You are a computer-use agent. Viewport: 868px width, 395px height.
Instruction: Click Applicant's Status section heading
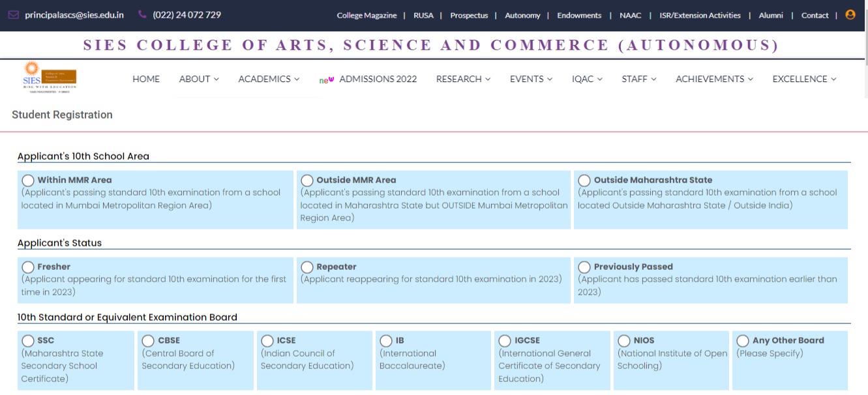pyautogui.click(x=59, y=243)
